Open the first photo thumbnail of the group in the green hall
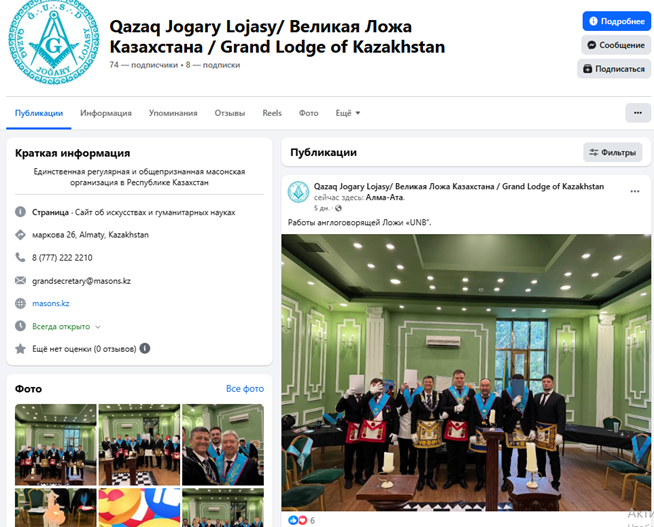 pyautogui.click(x=55, y=444)
